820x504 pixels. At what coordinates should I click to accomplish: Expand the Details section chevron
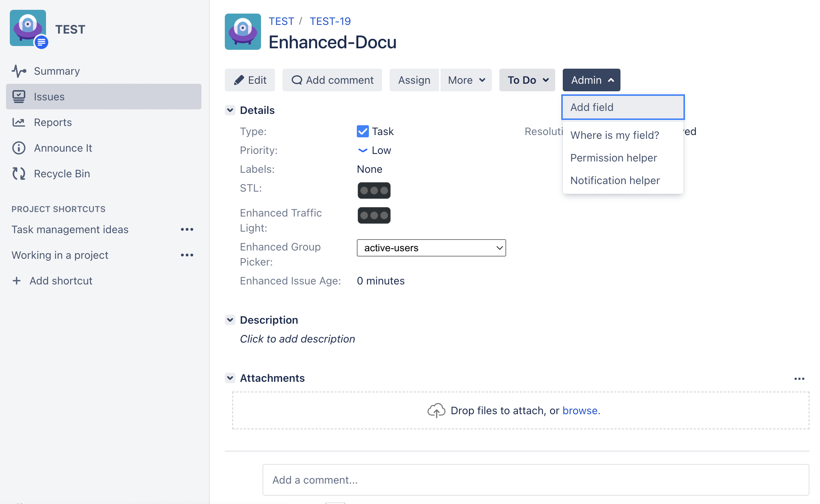pos(231,110)
